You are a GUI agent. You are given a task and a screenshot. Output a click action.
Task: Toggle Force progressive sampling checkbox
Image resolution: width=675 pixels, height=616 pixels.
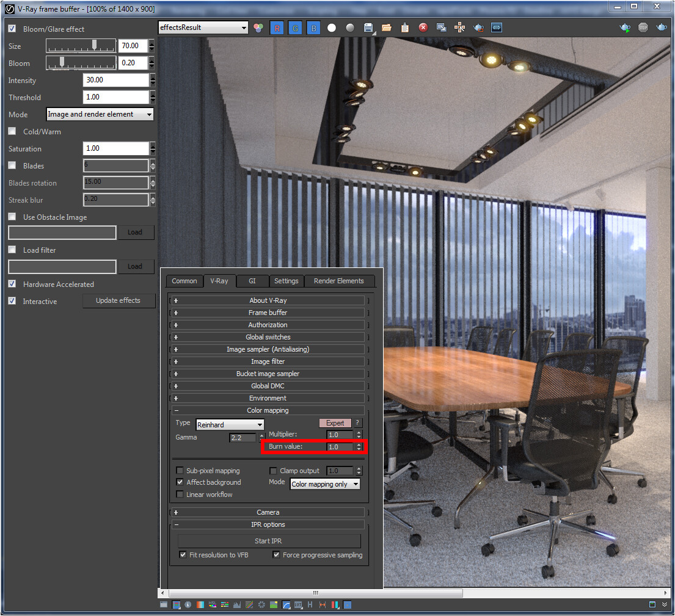coord(276,554)
